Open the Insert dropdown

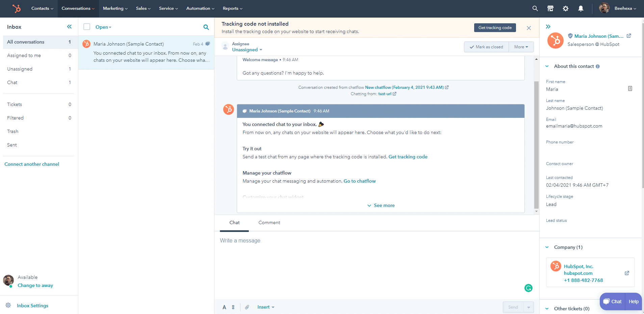tap(266, 307)
